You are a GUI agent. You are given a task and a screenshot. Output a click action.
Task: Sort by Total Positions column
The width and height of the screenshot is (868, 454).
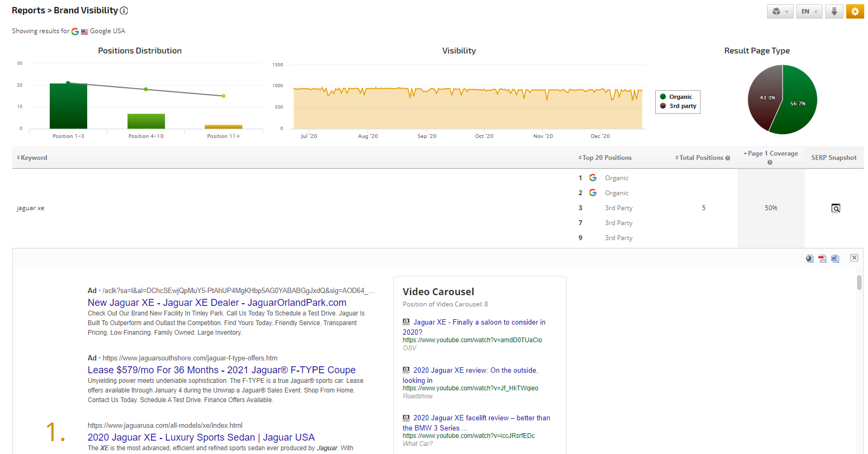click(x=701, y=158)
